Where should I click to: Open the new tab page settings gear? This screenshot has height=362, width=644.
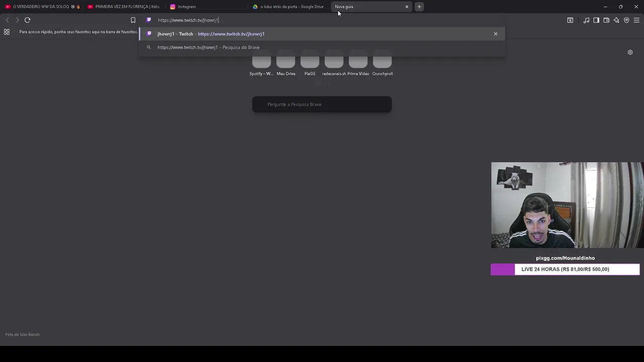(630, 52)
